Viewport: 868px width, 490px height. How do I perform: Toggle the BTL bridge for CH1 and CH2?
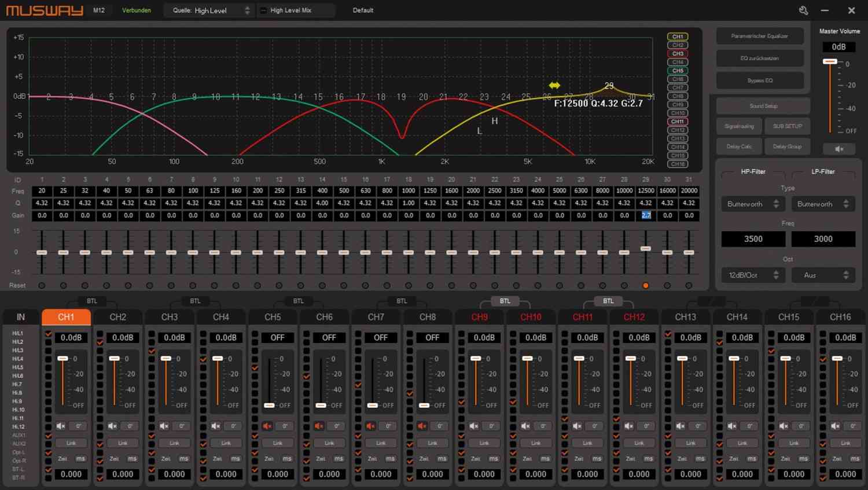click(x=92, y=301)
